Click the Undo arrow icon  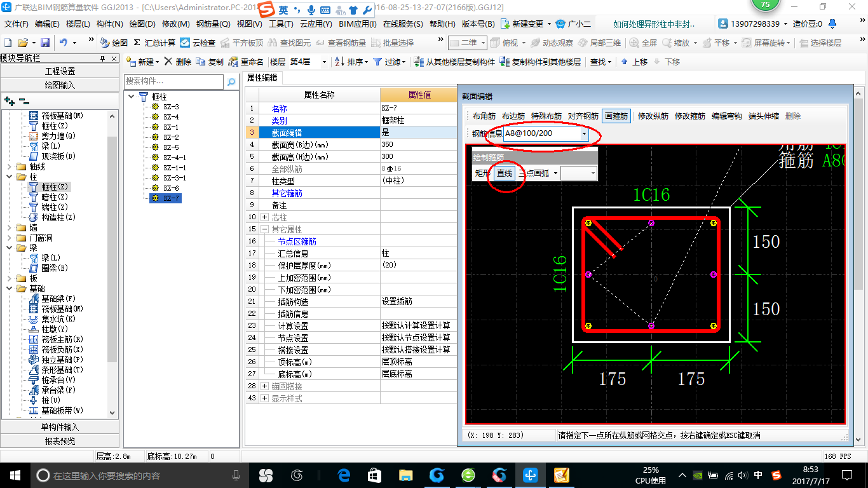click(x=64, y=43)
